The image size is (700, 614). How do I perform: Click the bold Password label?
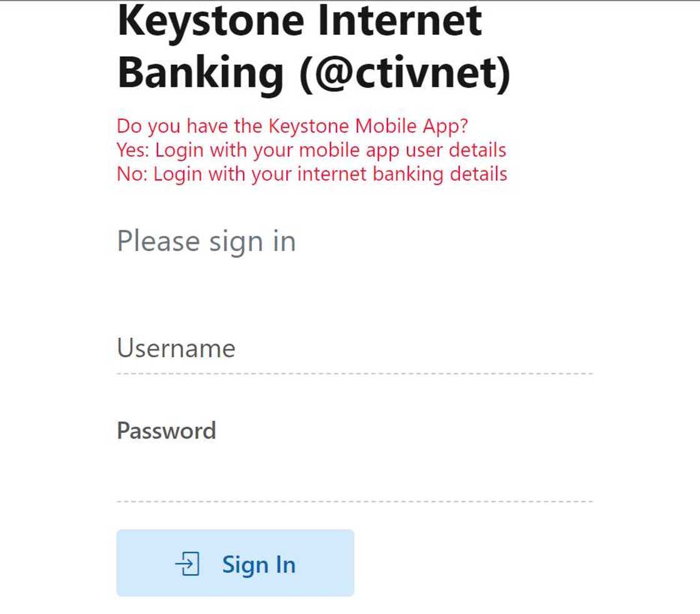[166, 431]
